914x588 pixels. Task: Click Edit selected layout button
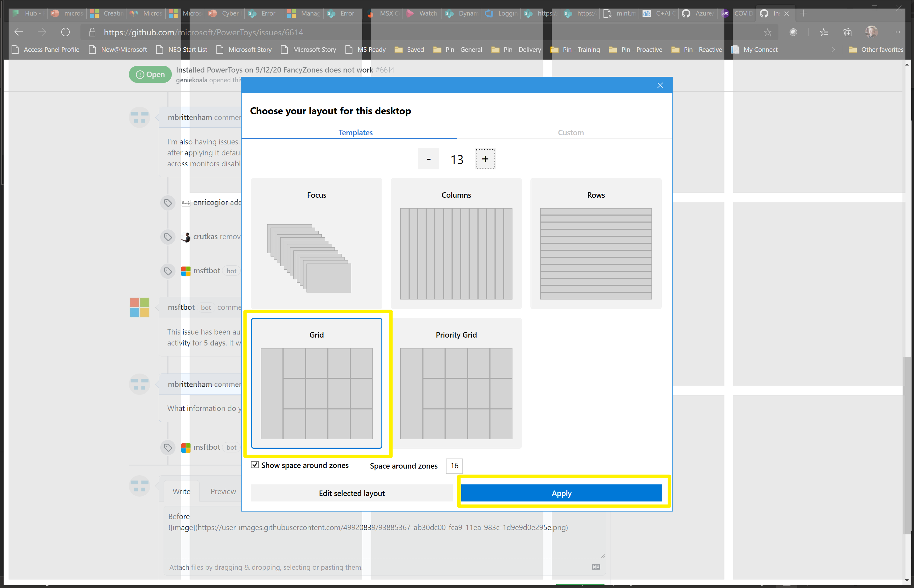[352, 493]
